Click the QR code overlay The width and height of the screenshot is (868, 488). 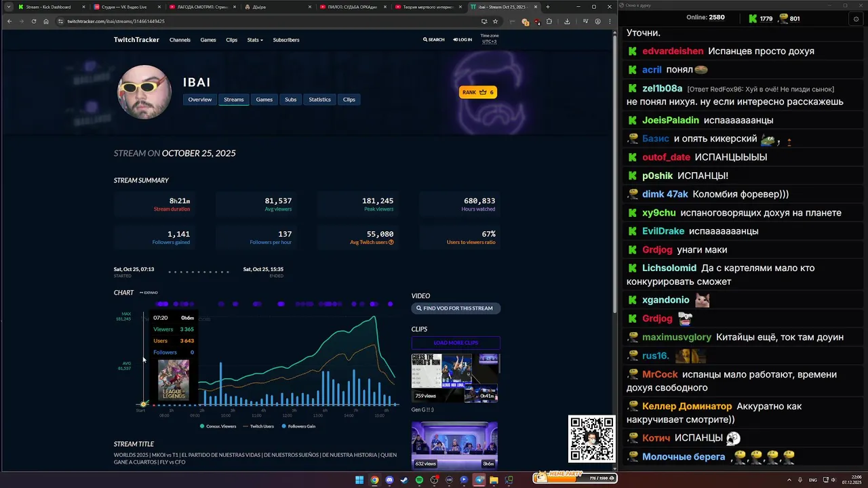point(591,439)
